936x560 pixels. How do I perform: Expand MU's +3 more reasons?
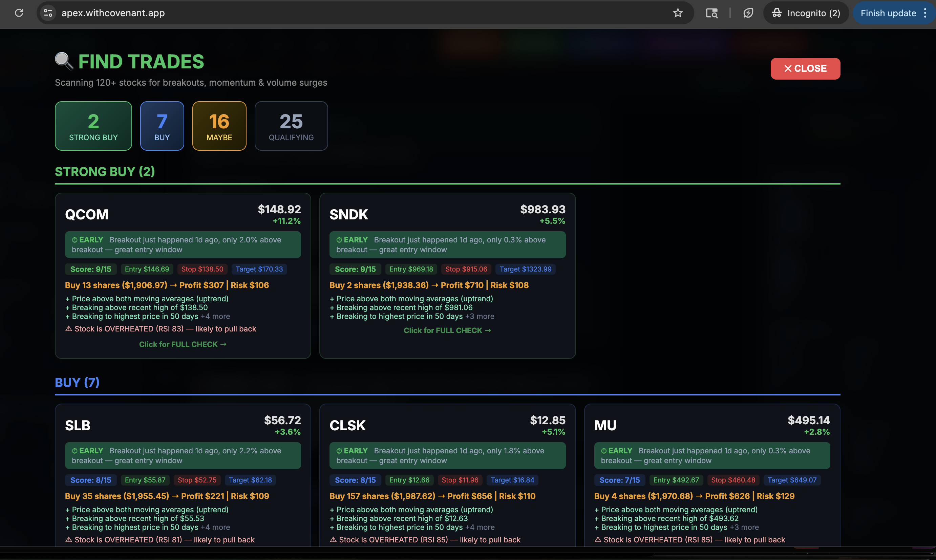coord(744,527)
